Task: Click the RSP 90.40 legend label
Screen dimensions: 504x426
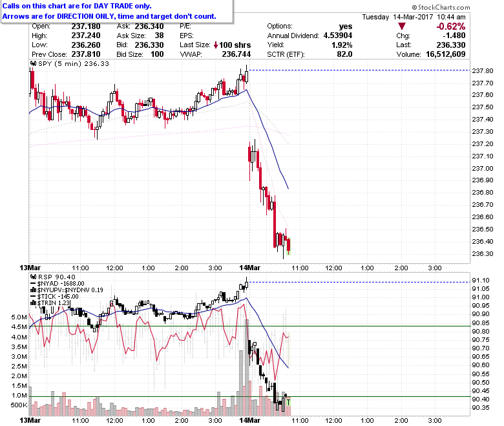Action: tap(57, 277)
